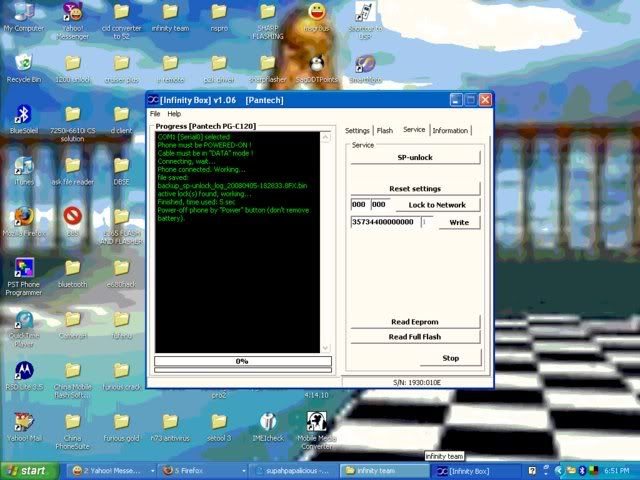Viewport: 640px width, 480px height.
Task: Expand Firefox taskbar group arrow
Action: (244, 471)
